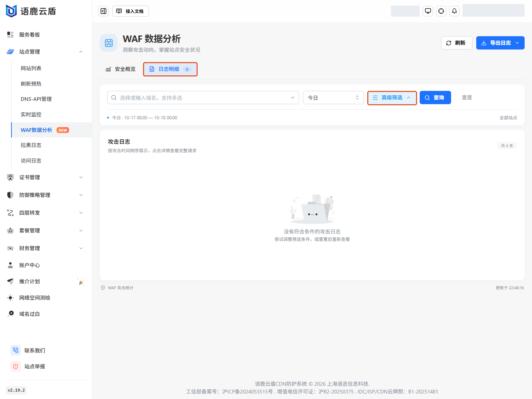This screenshot has height=399, width=532.
Task: Expand the 四层转发 submenu chevron
Action: point(81,213)
